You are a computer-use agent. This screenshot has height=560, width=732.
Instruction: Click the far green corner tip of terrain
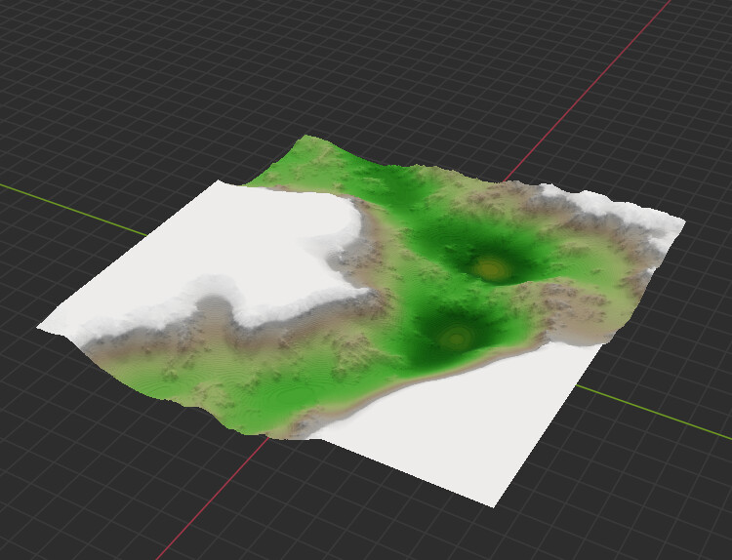pos(309,140)
